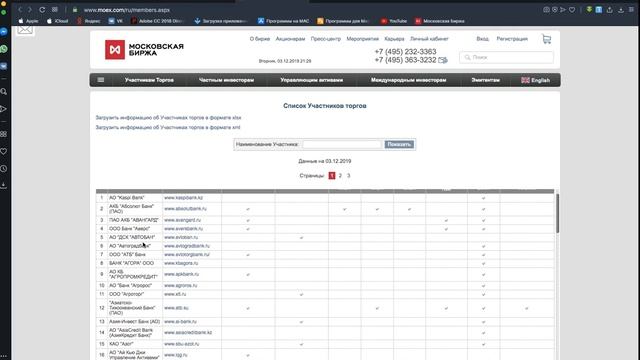Click the heart favorite icon in browser toolbar
Image resolution: width=640 pixels, height=360 pixels.
tap(572, 9)
